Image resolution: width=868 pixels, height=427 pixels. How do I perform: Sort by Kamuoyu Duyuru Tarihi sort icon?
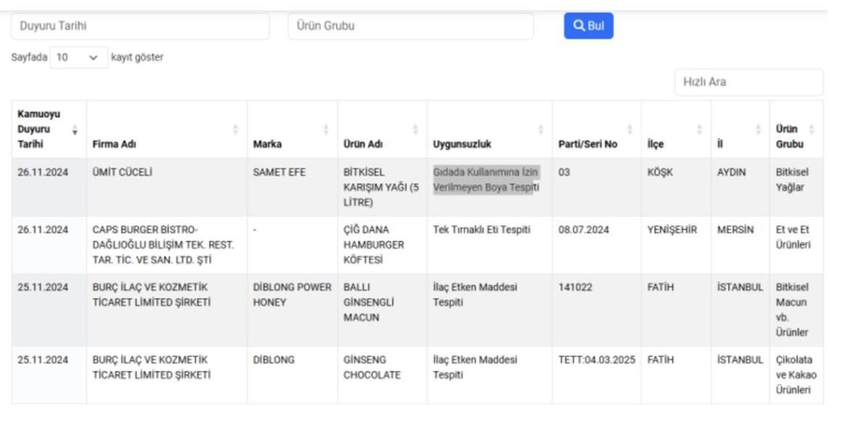click(x=75, y=130)
